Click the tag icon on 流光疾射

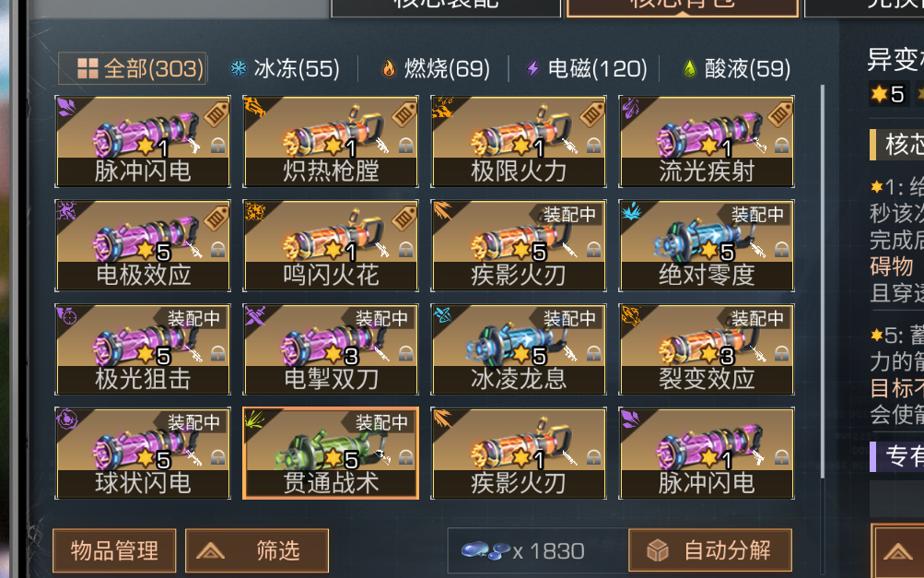(x=780, y=114)
